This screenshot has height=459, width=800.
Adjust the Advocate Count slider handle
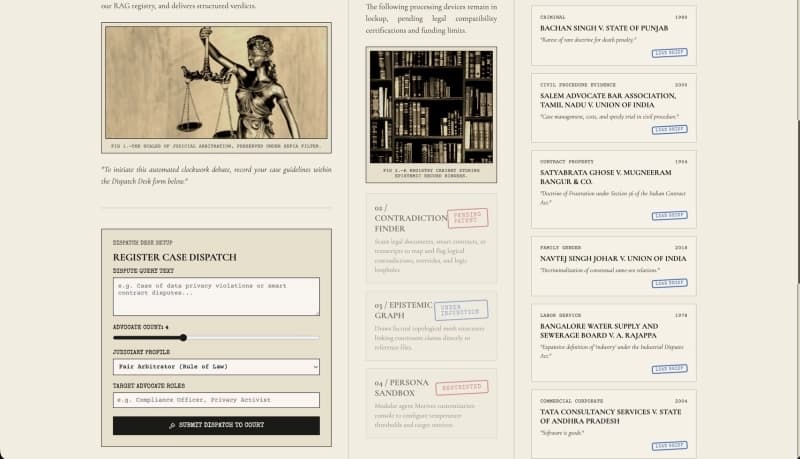click(183, 338)
